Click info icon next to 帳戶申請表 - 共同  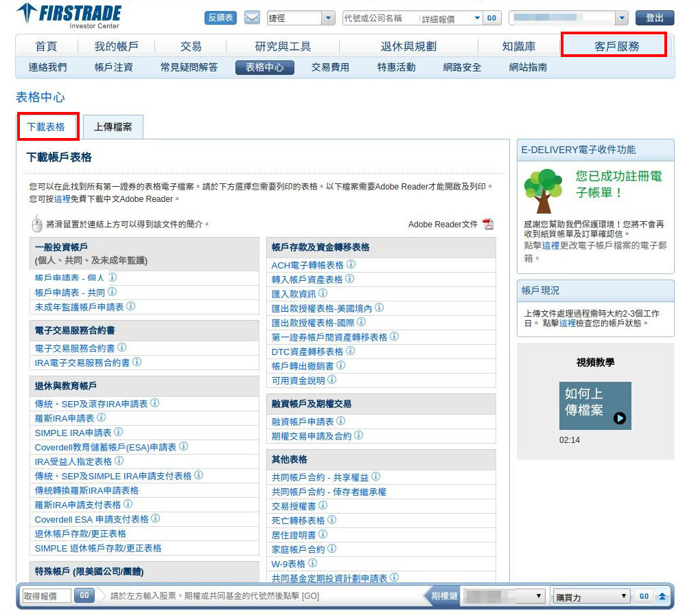tap(112, 292)
